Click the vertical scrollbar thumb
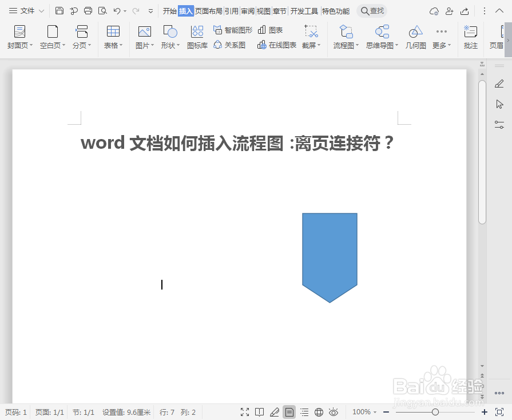 point(482,152)
